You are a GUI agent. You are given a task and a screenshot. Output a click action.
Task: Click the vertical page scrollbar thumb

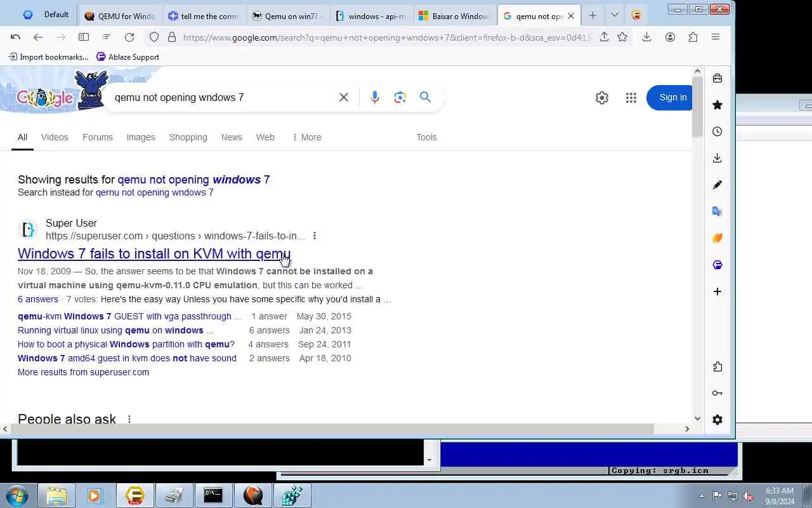point(697,107)
